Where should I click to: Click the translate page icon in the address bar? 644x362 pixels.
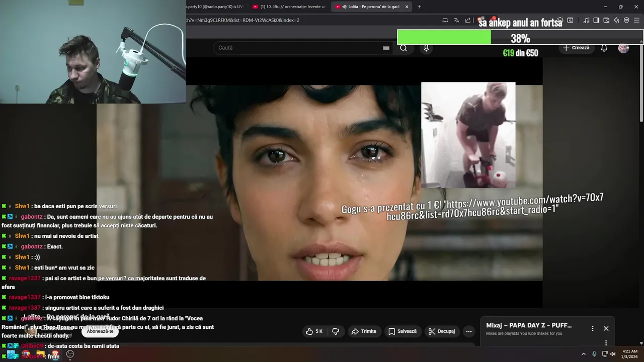pyautogui.click(x=456, y=20)
